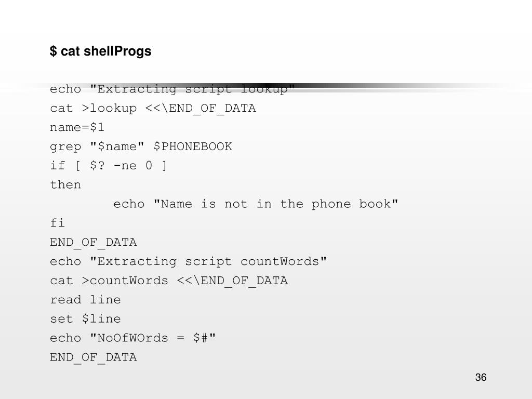
Task: Click the slide number 36
Action: pyautogui.click(x=481, y=377)
